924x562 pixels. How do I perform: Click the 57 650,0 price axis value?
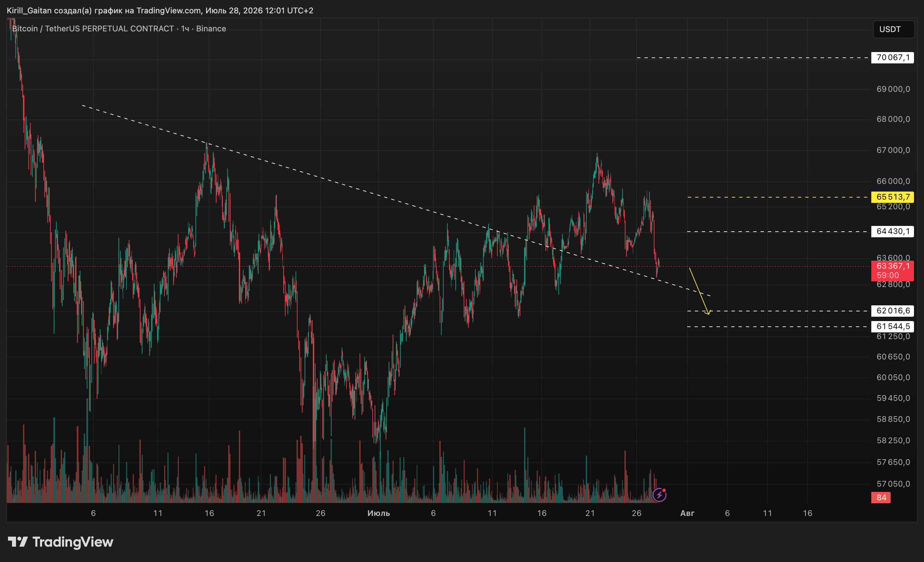click(x=893, y=462)
